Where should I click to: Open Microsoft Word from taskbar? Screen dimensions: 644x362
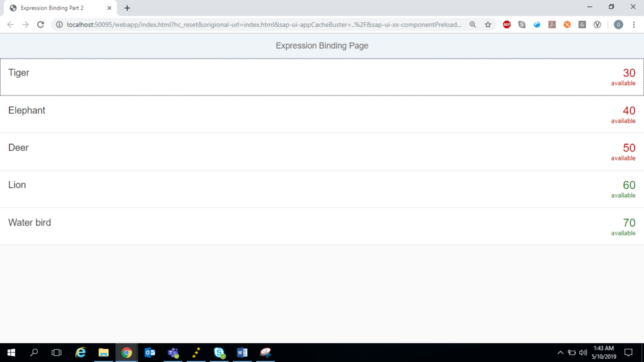coord(242,353)
